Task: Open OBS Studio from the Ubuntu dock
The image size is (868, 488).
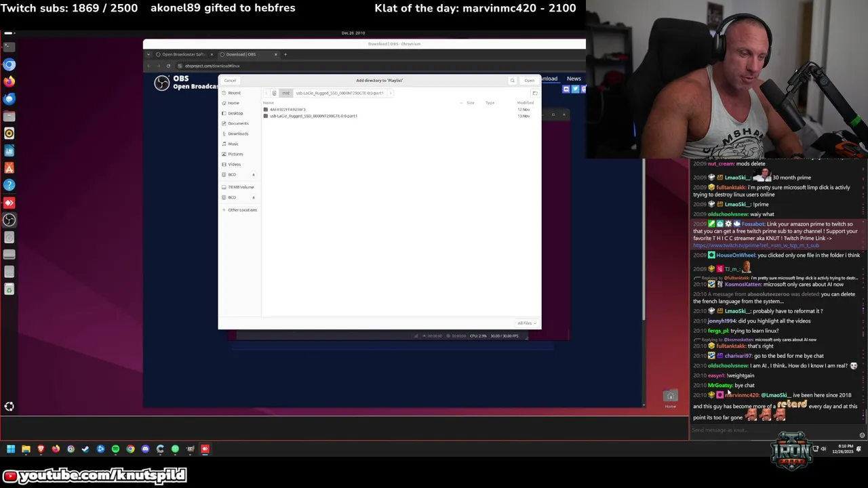Action: (x=9, y=220)
